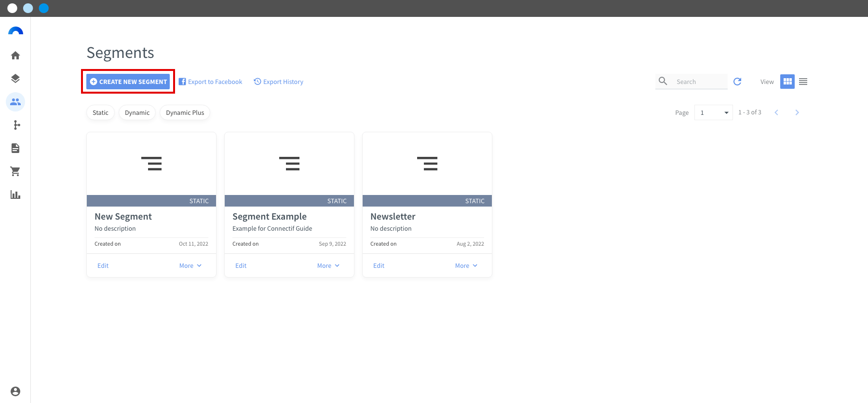The height and width of the screenshot is (403, 868).
Task: Open the document content sidebar icon
Action: pos(15,148)
